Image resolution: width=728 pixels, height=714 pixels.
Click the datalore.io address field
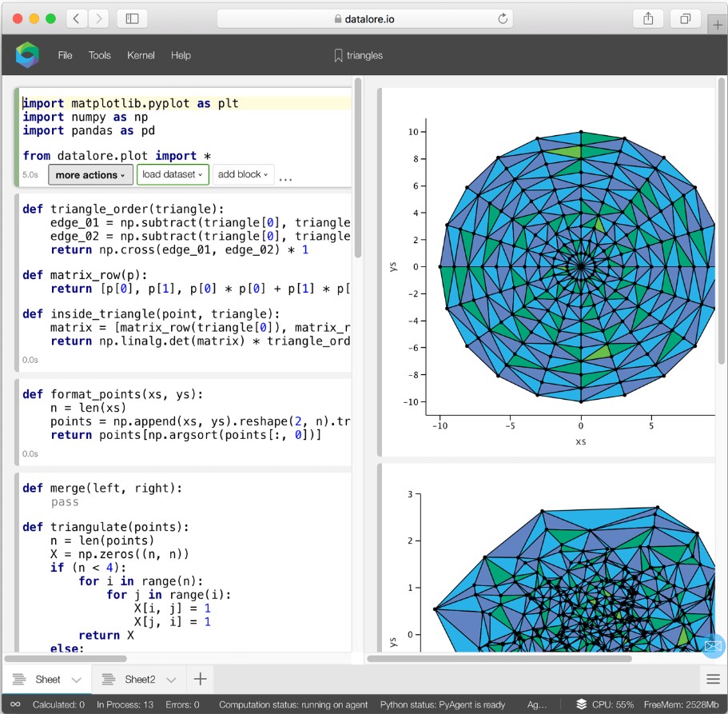tap(365, 18)
